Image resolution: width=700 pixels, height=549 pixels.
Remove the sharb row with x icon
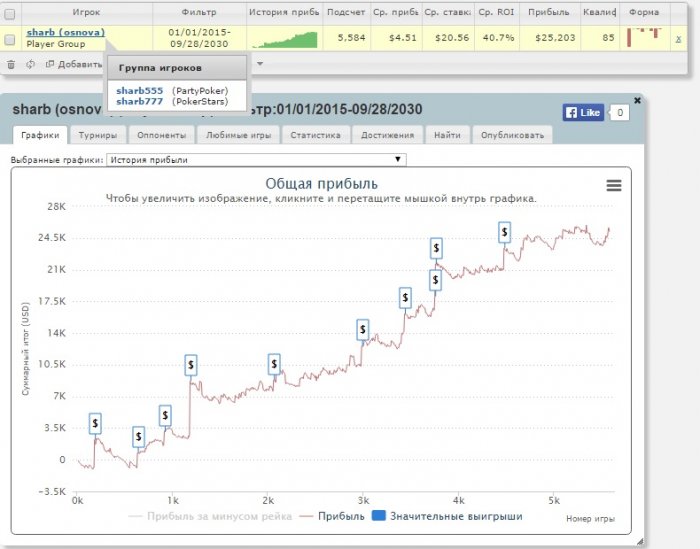coord(678,39)
